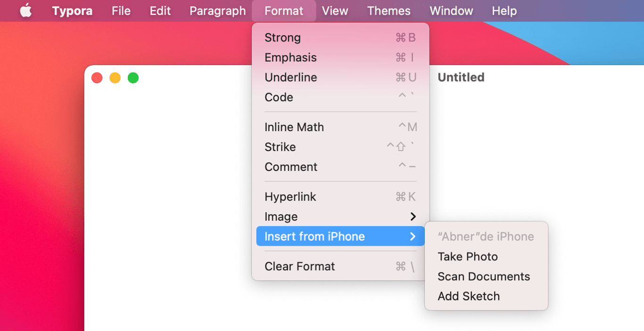Insert a Hyperlink via menu
This screenshot has height=331, width=644.
pos(290,197)
